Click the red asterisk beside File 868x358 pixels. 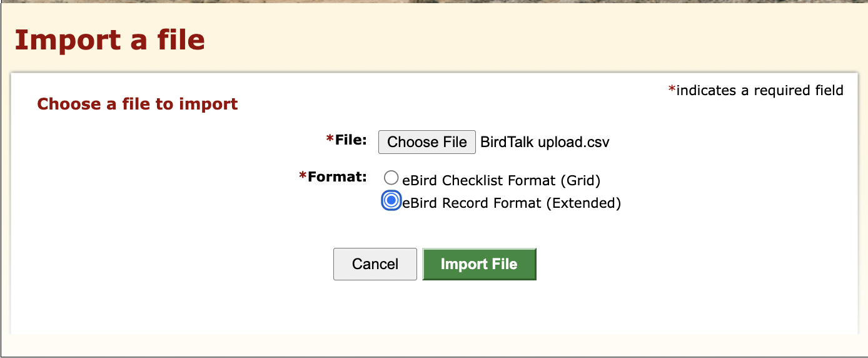point(330,140)
